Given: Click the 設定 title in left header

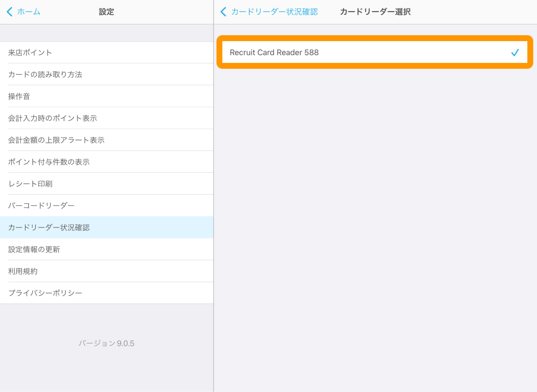Looking at the screenshot, I should click(x=107, y=12).
